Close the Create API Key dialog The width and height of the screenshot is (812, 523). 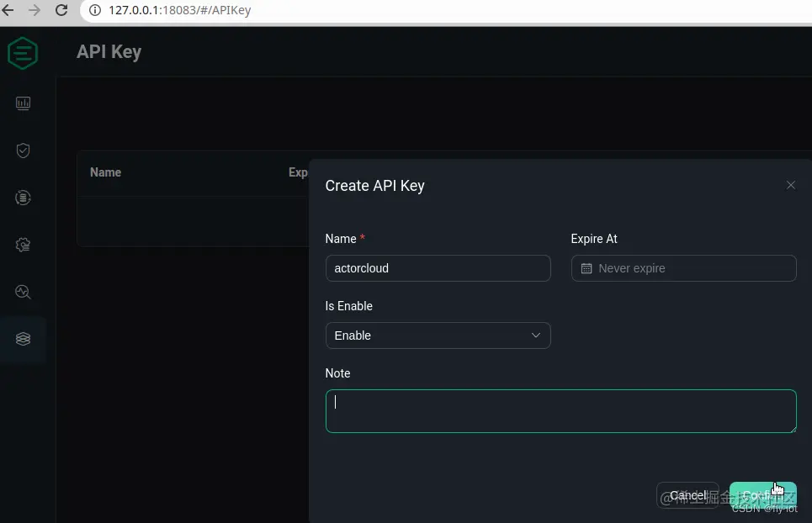pos(790,185)
